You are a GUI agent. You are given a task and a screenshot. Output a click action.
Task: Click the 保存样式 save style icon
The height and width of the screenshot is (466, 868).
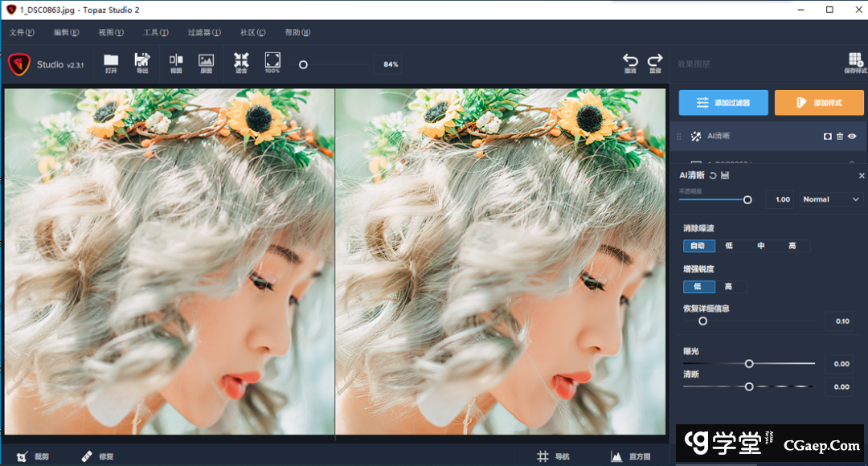tap(855, 62)
